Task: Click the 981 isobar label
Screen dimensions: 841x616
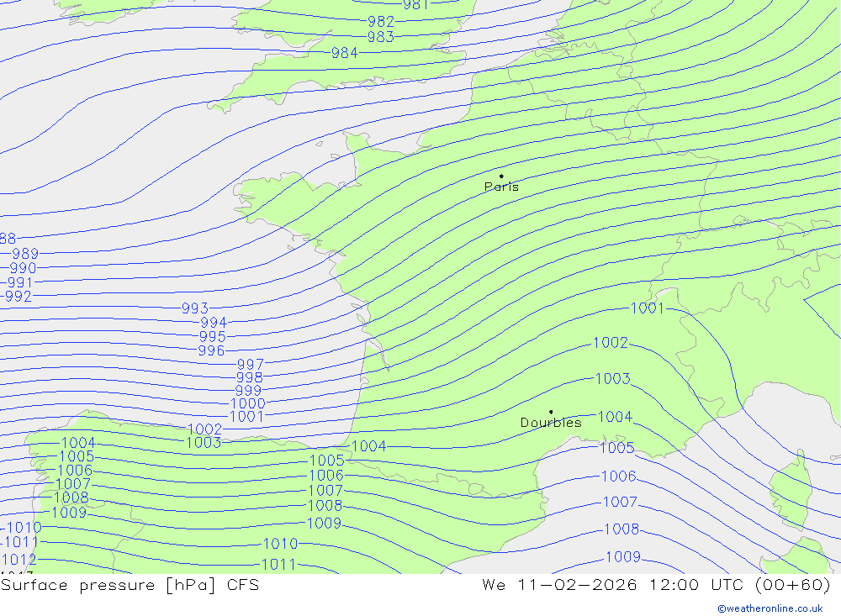Action: coord(415,5)
